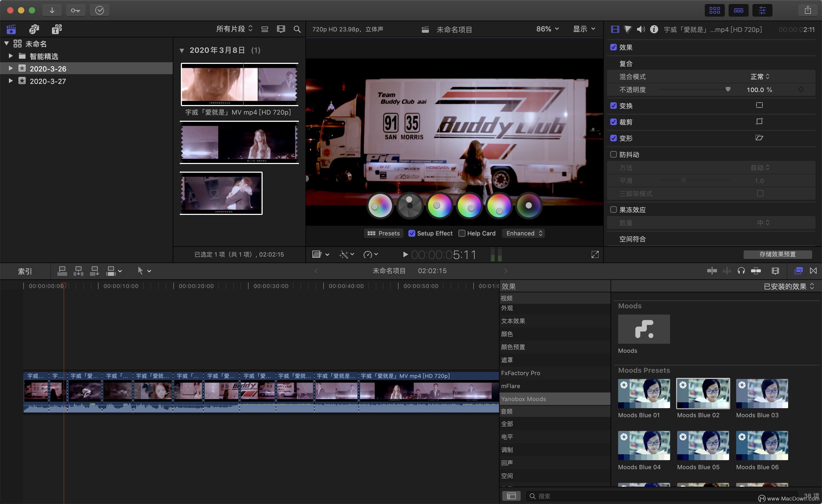This screenshot has height=504, width=822.
Task: Click the effects 搜索 search field
Action: (662, 496)
